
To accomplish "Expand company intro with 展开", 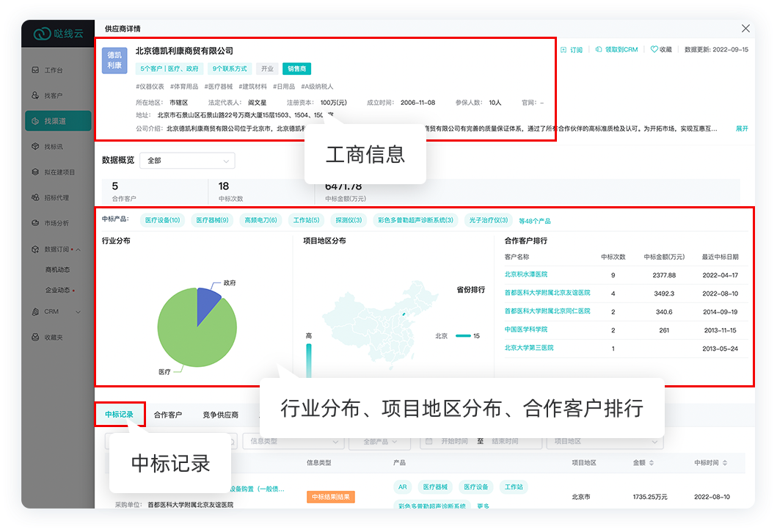I will tap(742, 128).
